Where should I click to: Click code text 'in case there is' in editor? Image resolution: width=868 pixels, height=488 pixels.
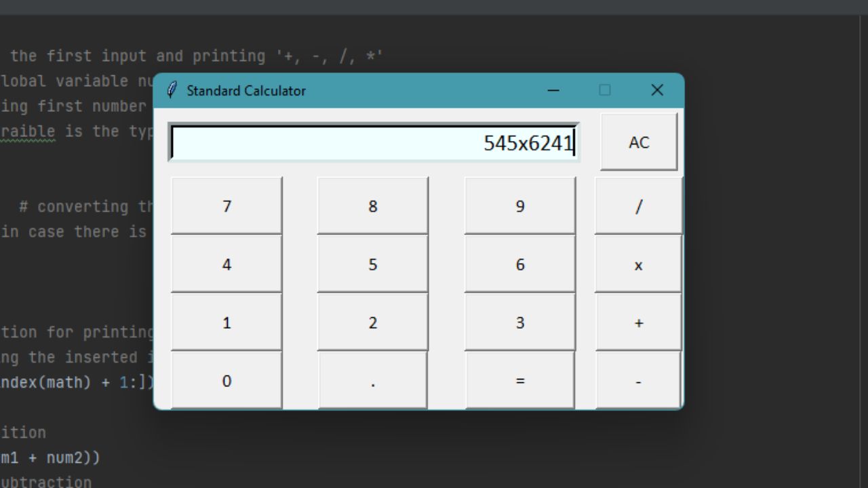pyautogui.click(x=74, y=232)
